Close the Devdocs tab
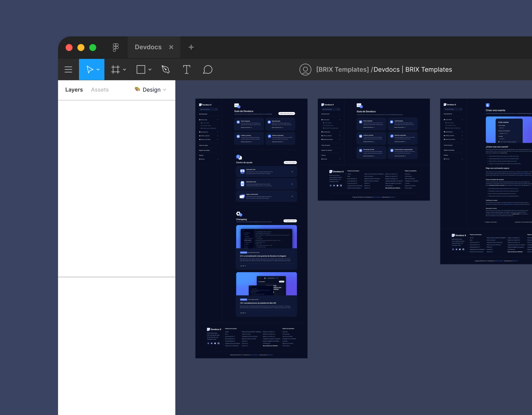The width and height of the screenshot is (532, 415). (x=171, y=47)
